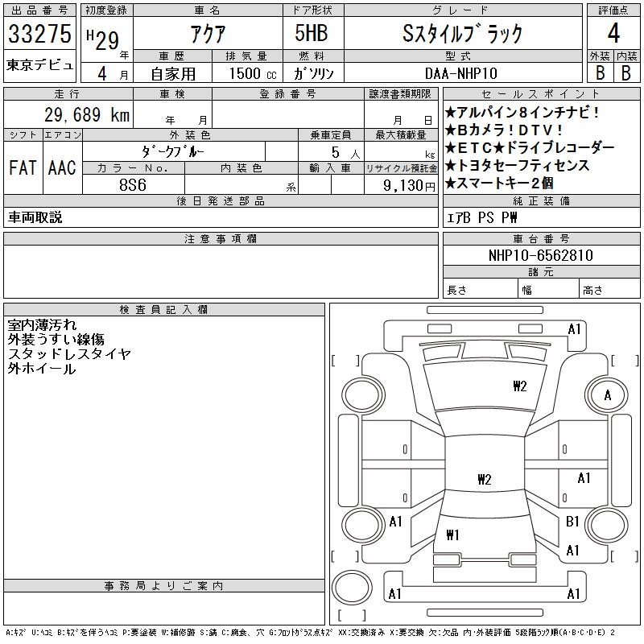Click the grade Sスタイルブラック
This screenshot has height=644, width=644.
coord(462,34)
